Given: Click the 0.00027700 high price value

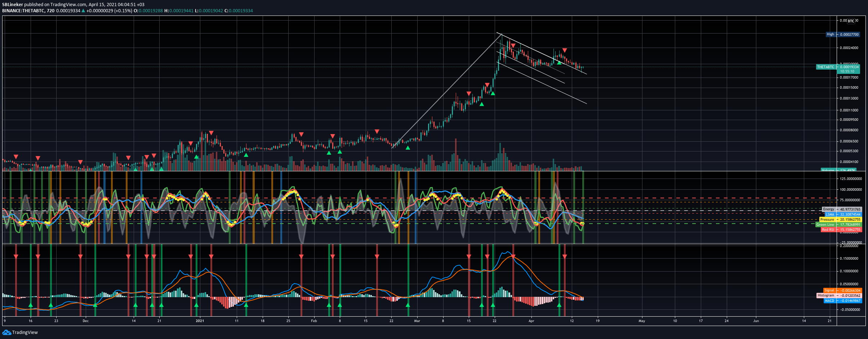Looking at the screenshot, I should pos(849,34).
